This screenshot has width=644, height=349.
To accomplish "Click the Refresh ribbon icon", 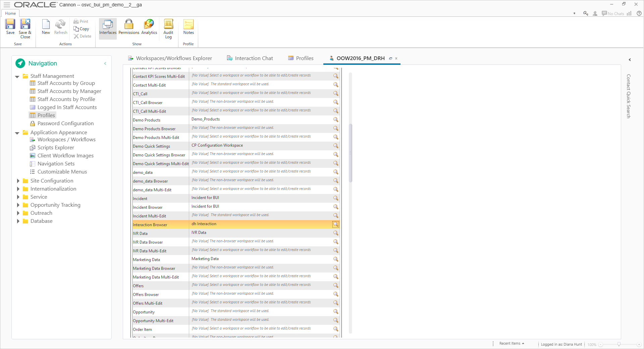I will (x=61, y=27).
